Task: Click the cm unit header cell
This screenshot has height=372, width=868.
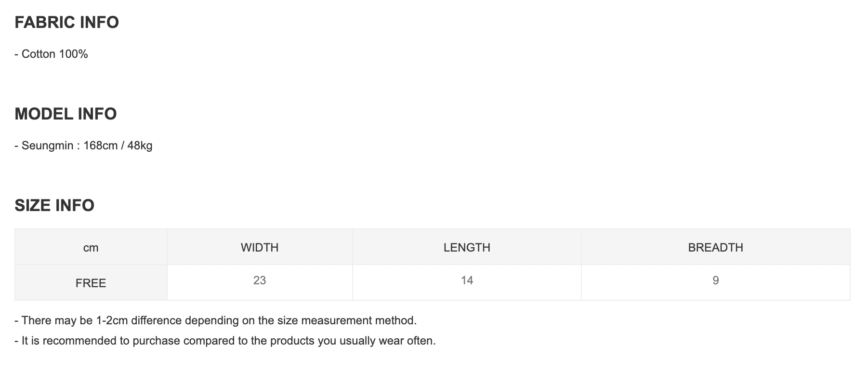Action: [x=91, y=248]
